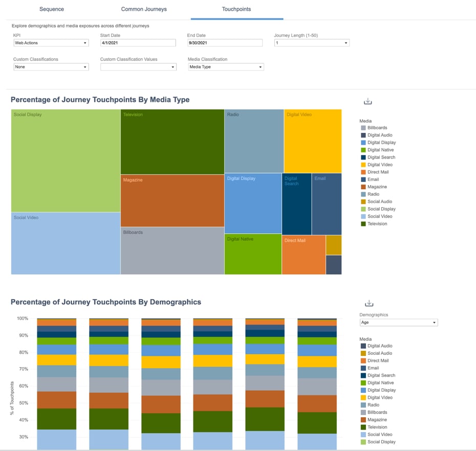This screenshot has height=451, width=476.
Task: Download the demographics bar chart
Action: point(367,303)
